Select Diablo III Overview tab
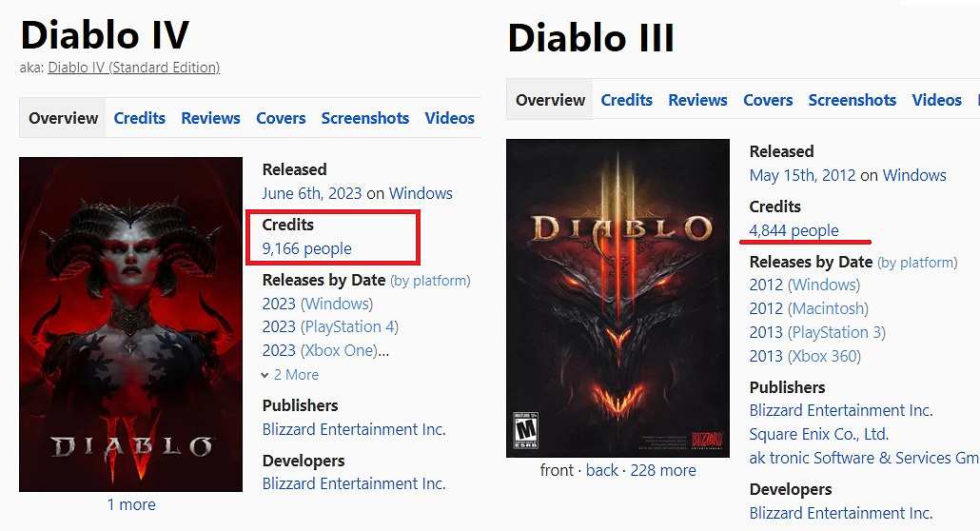 (550, 100)
